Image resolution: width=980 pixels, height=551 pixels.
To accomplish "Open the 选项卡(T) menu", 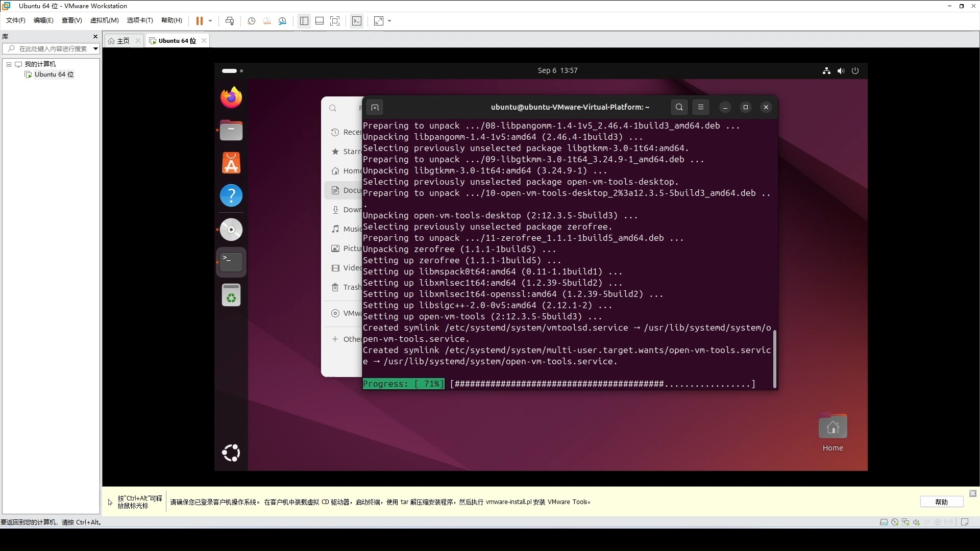I will click(x=140, y=20).
